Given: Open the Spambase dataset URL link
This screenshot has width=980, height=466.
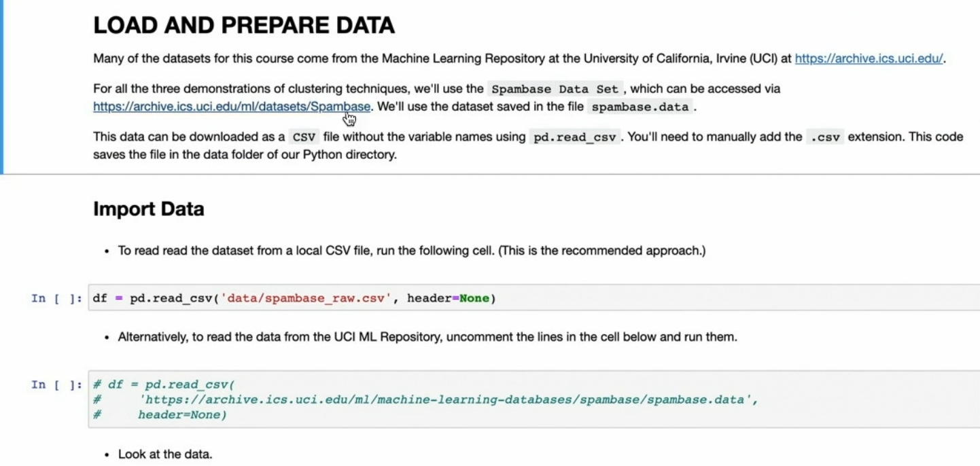Looking at the screenshot, I should tap(232, 107).
